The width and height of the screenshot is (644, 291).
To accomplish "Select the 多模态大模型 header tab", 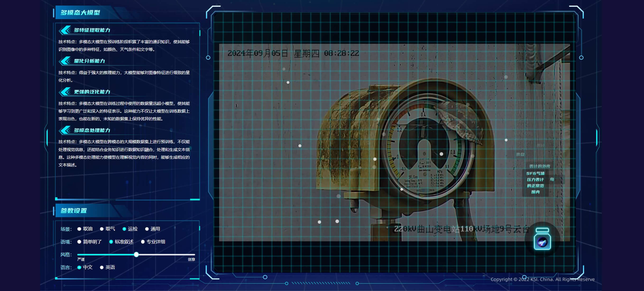I will (79, 13).
